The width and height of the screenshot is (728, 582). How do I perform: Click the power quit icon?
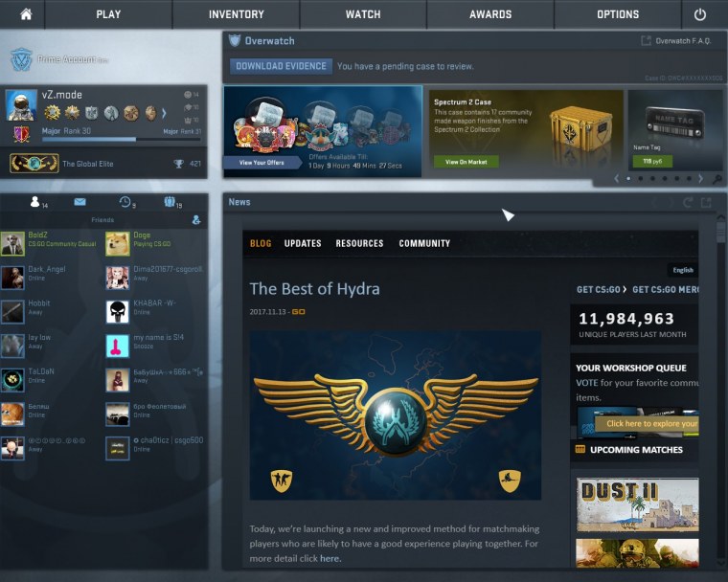pyautogui.click(x=699, y=14)
